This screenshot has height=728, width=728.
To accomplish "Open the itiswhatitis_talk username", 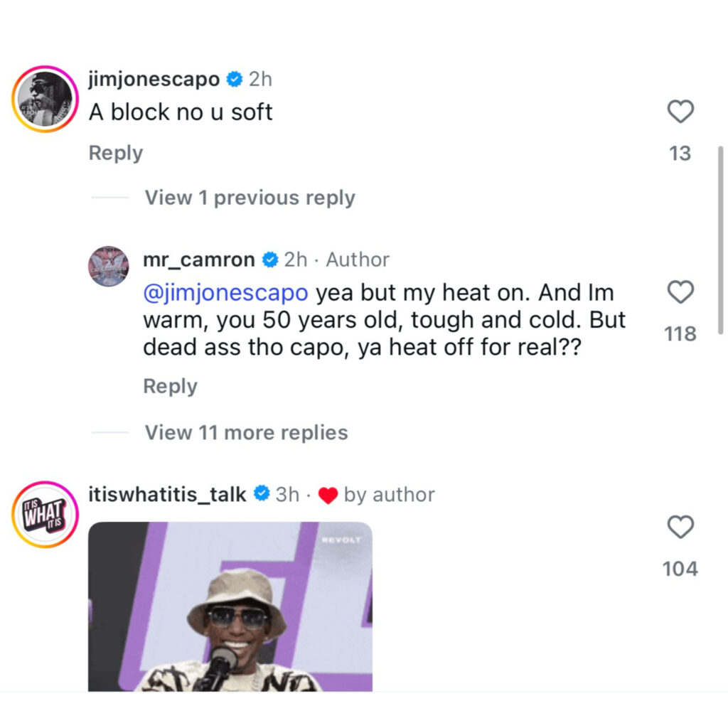I will [167, 494].
